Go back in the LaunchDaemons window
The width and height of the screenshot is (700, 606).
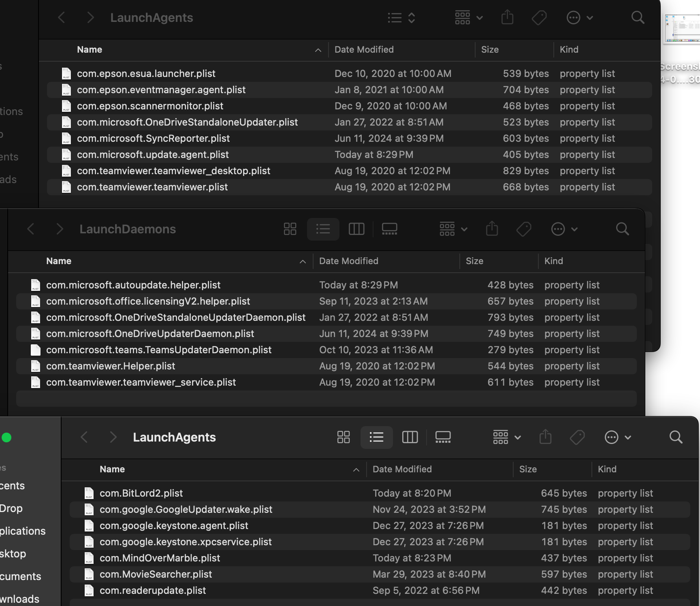[31, 229]
